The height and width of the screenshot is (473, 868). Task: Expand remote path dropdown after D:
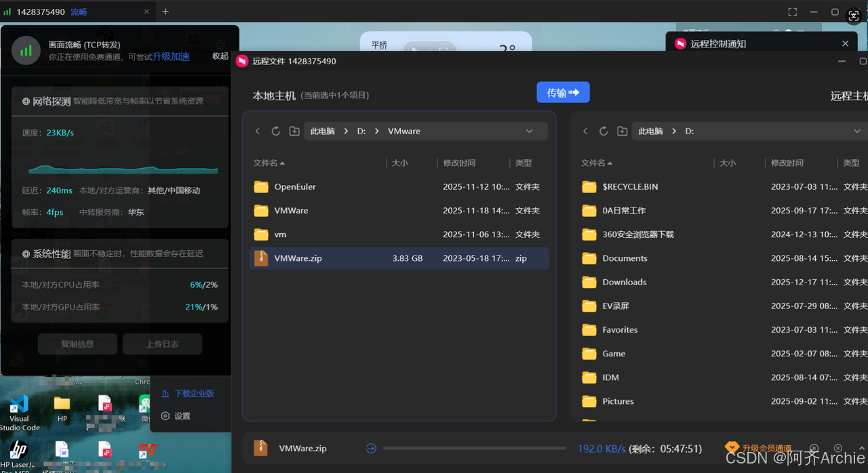coord(857,131)
